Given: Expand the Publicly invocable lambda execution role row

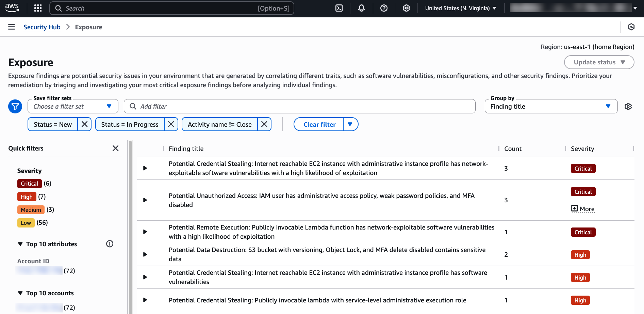Looking at the screenshot, I should [x=145, y=300].
